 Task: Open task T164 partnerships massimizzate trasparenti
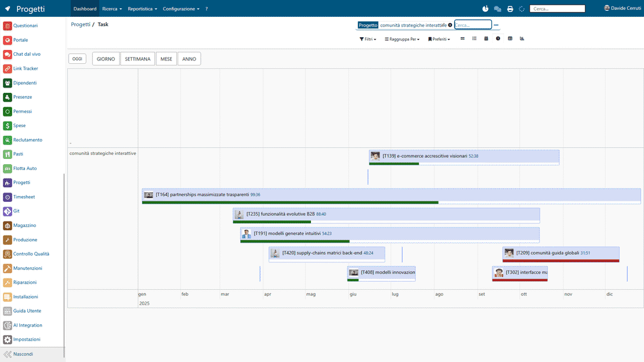(391, 196)
